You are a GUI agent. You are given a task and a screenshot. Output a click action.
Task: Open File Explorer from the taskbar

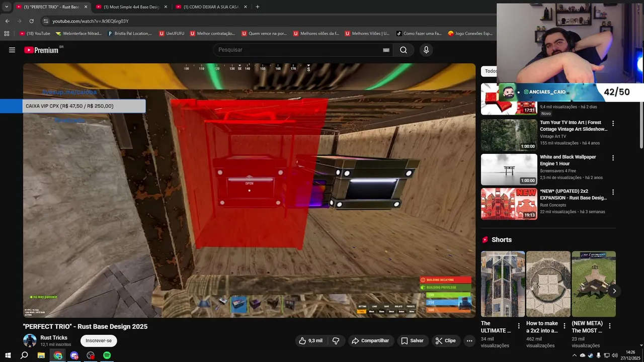(x=41, y=355)
